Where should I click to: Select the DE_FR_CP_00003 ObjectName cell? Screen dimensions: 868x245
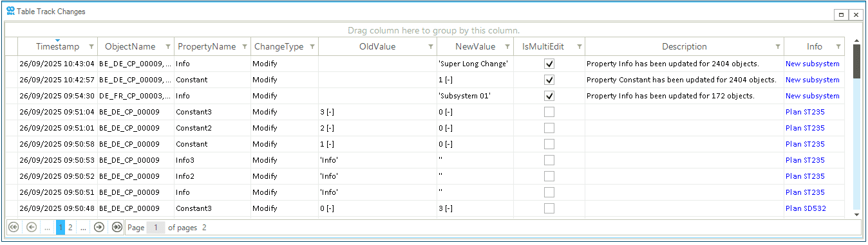point(136,96)
